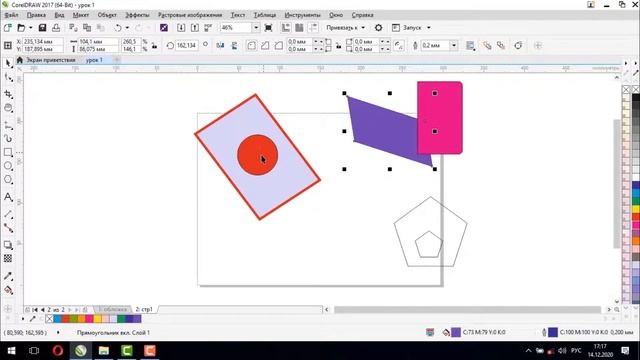
Task: Click the Undo arrow icon
Action: [x=118, y=28]
